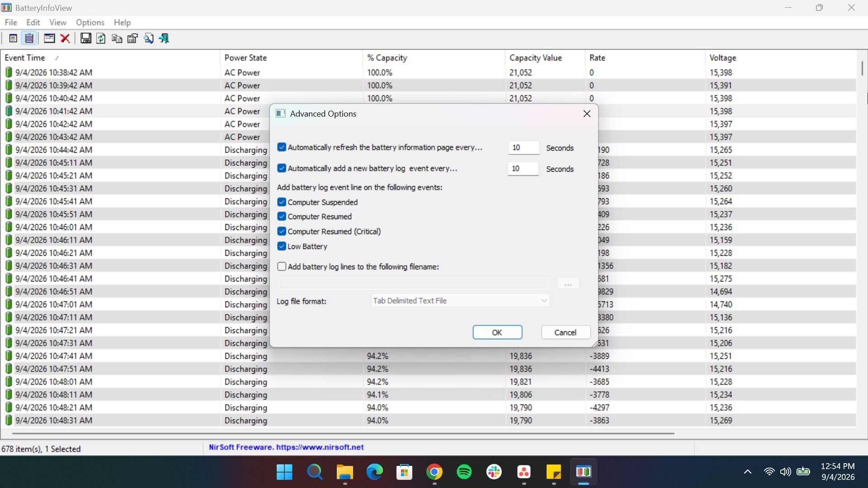Open the View menu
868x488 pixels.
point(57,22)
